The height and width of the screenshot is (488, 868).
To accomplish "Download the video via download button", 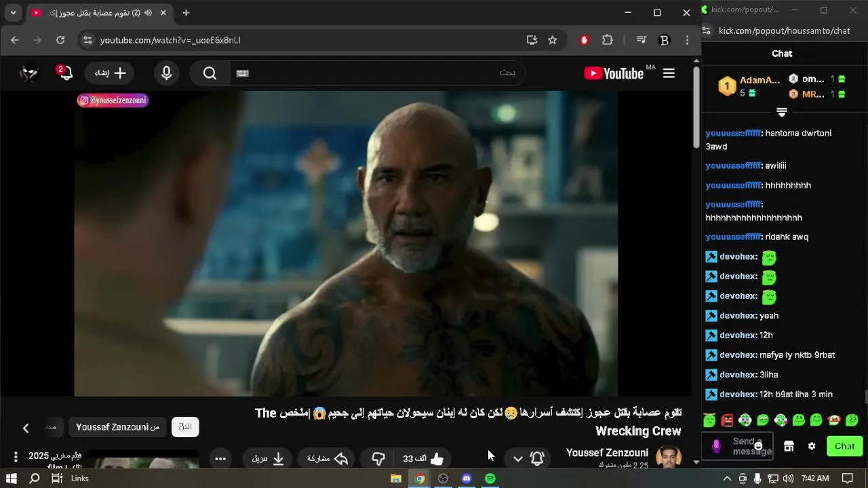I will 268,459.
